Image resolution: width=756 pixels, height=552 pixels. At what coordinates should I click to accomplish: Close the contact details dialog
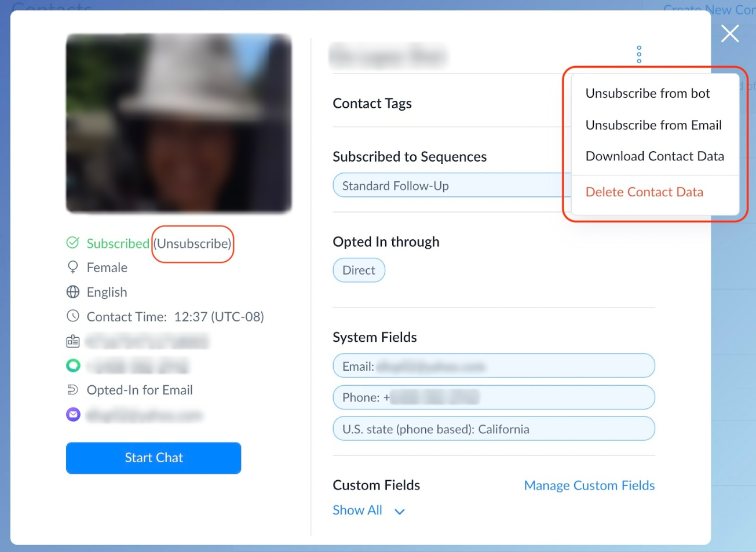730,34
